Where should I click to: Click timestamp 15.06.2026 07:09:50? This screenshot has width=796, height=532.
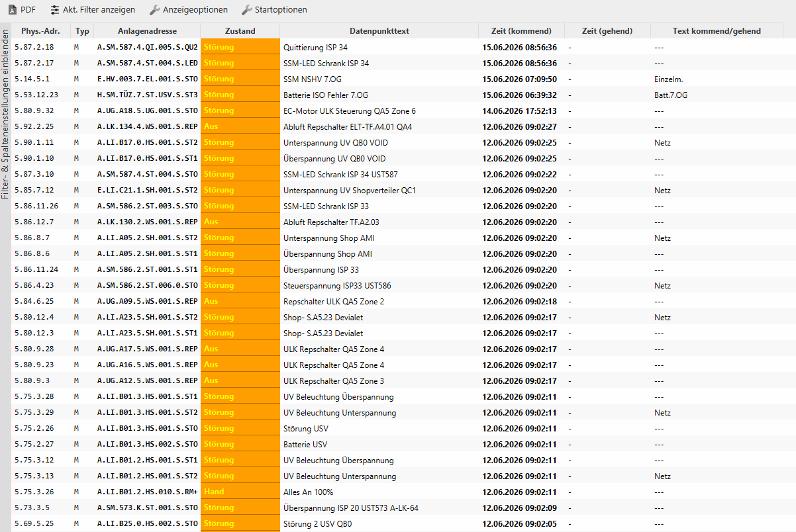tap(519, 79)
